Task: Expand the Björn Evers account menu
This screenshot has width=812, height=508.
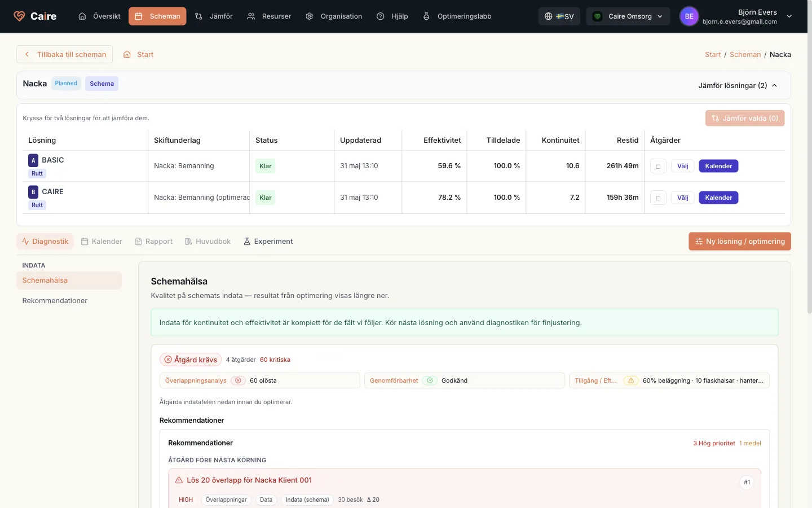Action: (789, 16)
